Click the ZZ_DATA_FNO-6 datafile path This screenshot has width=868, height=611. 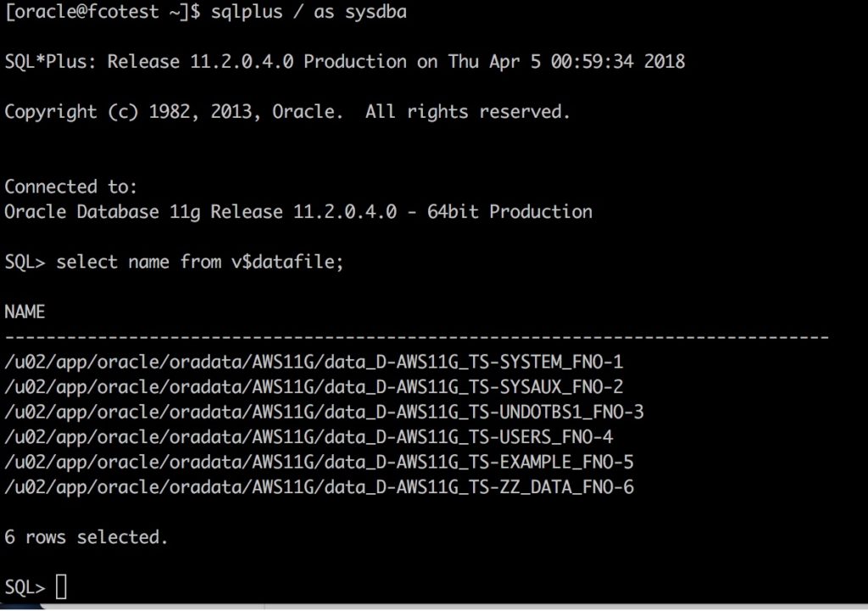coord(319,487)
